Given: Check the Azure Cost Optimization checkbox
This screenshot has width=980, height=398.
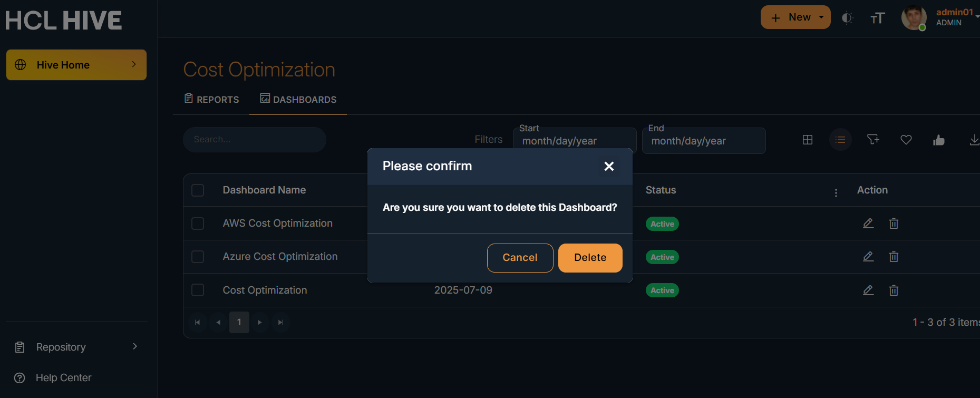Looking at the screenshot, I should tap(198, 257).
